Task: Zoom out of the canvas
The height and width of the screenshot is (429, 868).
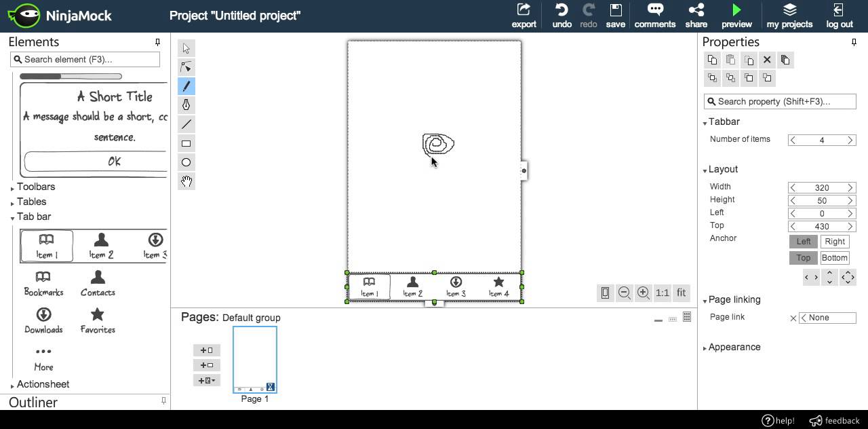Action: point(624,293)
